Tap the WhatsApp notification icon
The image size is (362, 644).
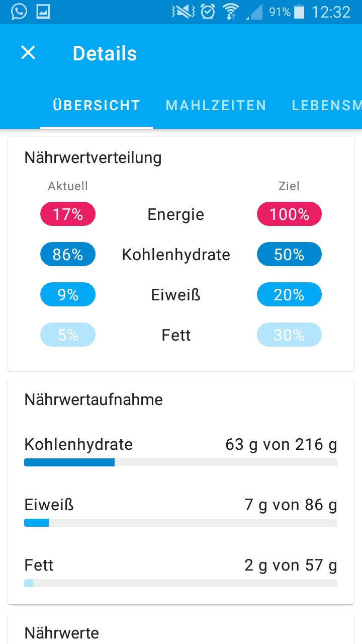click(x=19, y=12)
